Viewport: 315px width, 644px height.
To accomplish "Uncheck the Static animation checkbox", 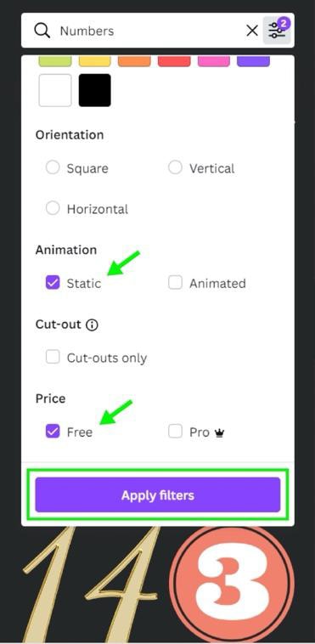I will pyautogui.click(x=53, y=283).
